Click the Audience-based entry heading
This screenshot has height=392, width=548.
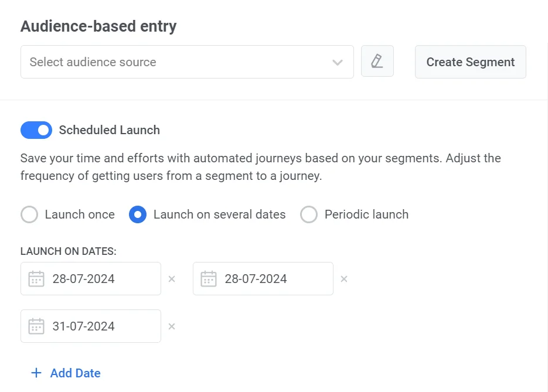(x=98, y=26)
